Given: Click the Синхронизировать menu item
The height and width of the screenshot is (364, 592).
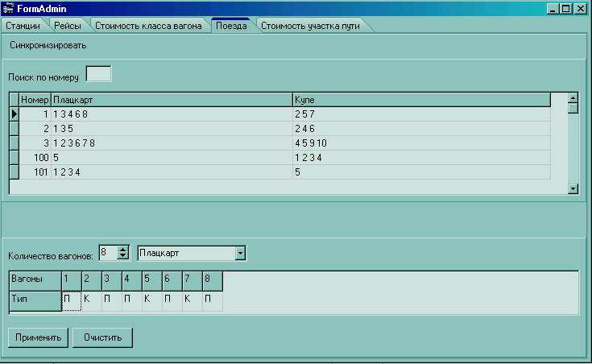Looking at the screenshot, I should (48, 45).
